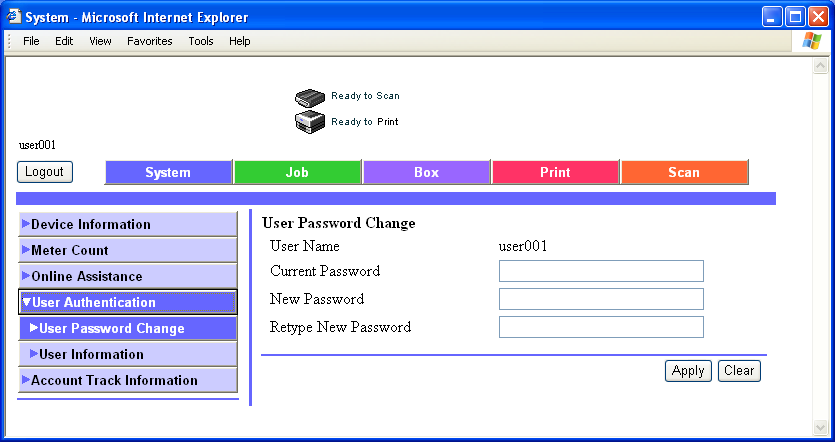Focus the New Password field

pos(601,299)
